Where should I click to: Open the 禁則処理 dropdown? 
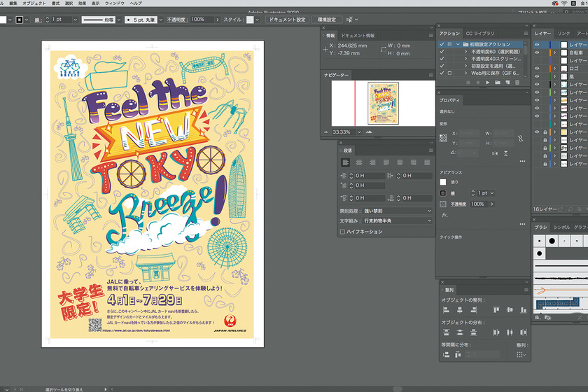(398, 211)
